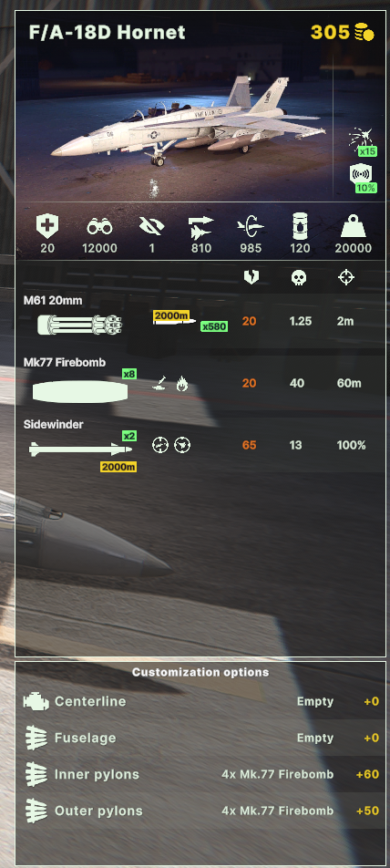
Task: Select the M61 20mm cannon image
Action: [80, 325]
